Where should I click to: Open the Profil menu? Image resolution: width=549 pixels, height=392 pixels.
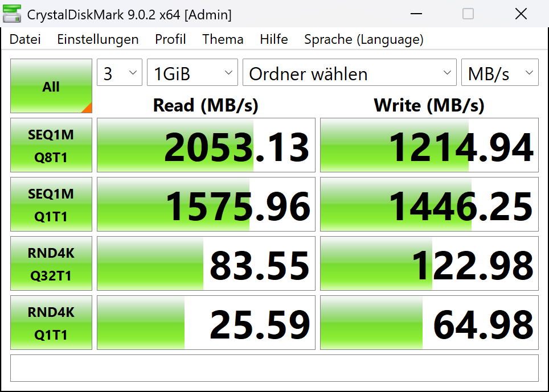pos(170,39)
